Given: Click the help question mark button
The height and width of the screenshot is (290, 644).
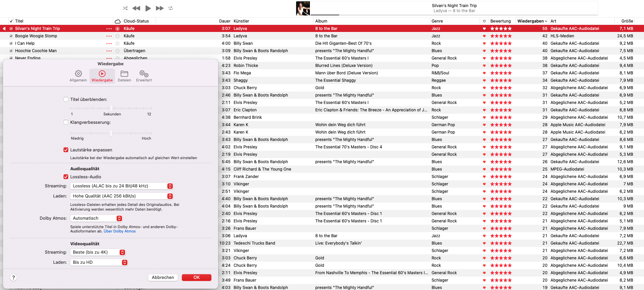Looking at the screenshot, I should click(x=13, y=278).
